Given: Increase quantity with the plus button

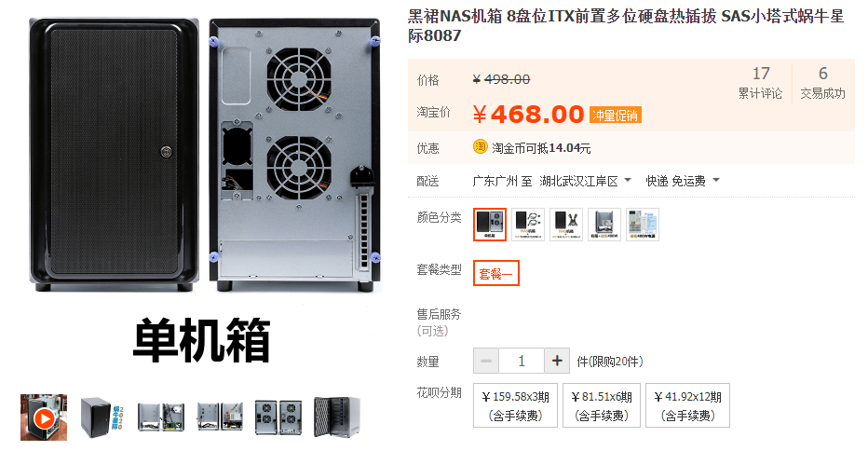Looking at the screenshot, I should coord(557,362).
